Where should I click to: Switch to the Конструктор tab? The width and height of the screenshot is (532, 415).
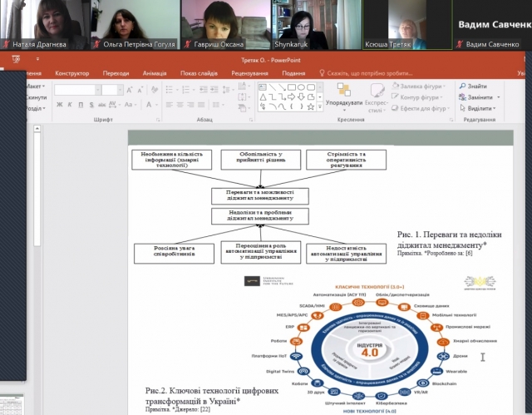tap(71, 73)
